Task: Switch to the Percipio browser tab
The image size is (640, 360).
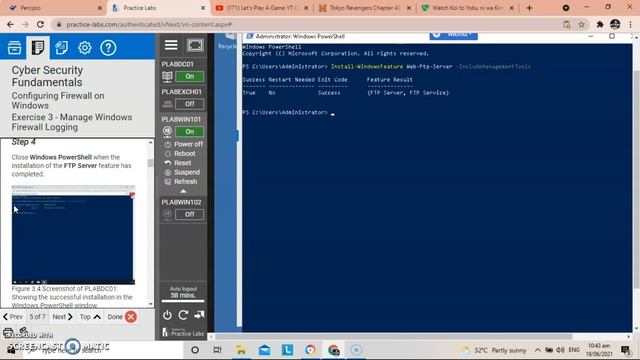Action: click(55, 8)
